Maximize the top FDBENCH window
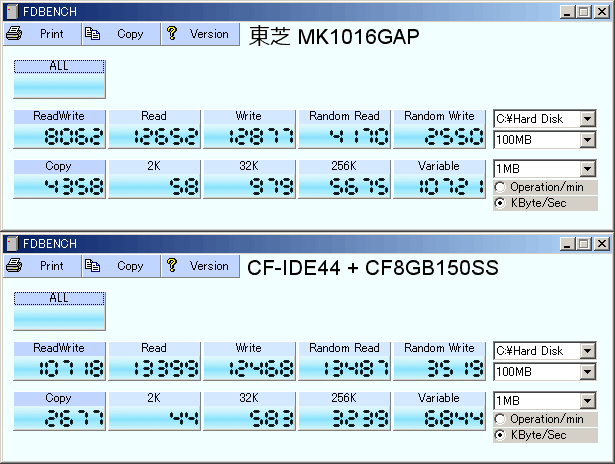 [584, 12]
